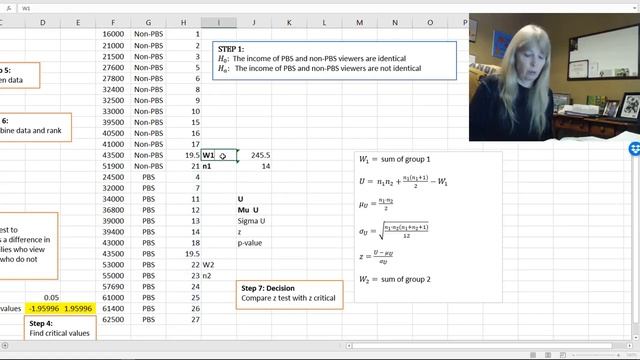Select rank 19.5 cell beside Non-PBS 43500
This screenshot has width=640, height=360.
coord(184,155)
